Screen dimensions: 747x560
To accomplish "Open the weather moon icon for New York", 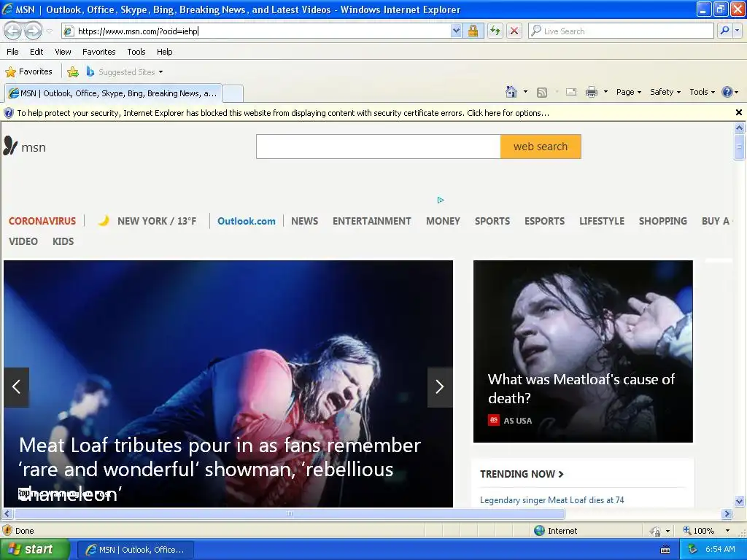I will [104, 220].
